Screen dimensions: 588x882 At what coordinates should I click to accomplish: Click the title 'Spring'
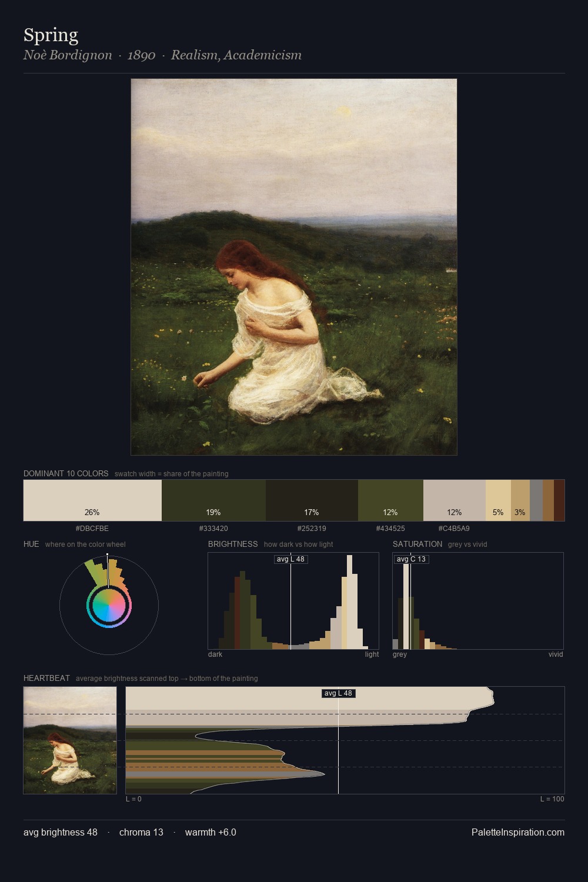51,35
